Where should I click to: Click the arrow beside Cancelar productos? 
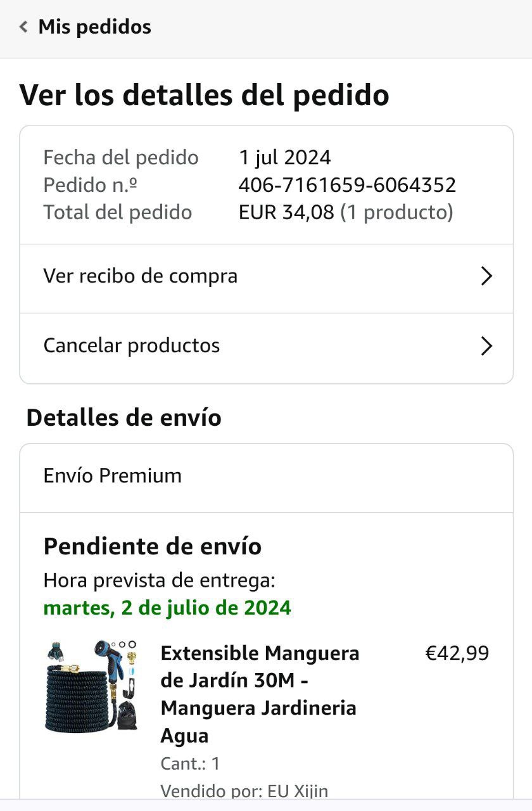[486, 346]
